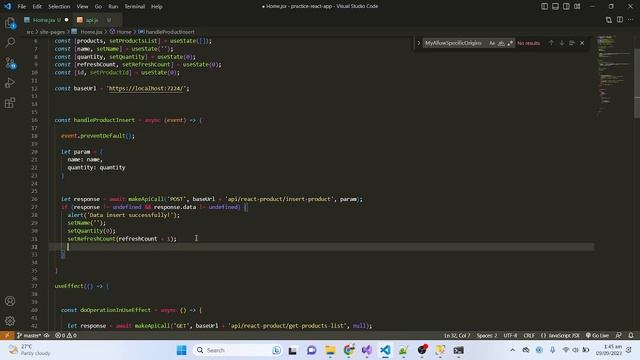Toggle Find in Selection option

tap(572, 43)
